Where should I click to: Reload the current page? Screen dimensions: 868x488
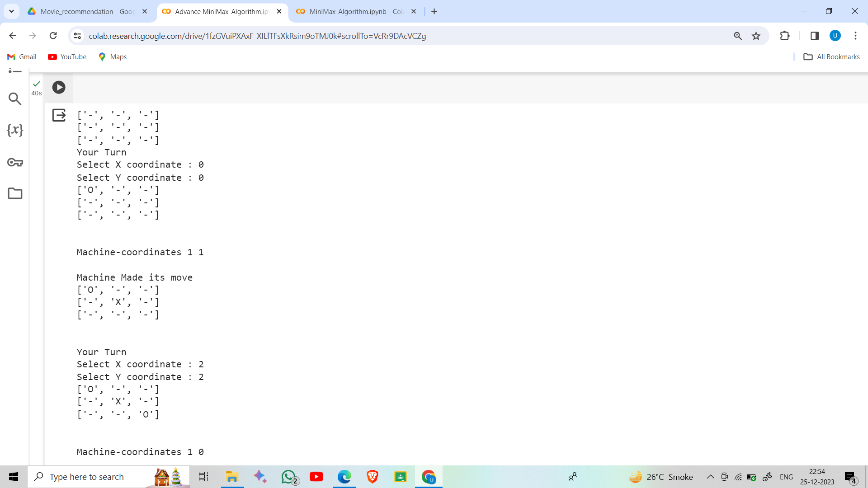[53, 36]
